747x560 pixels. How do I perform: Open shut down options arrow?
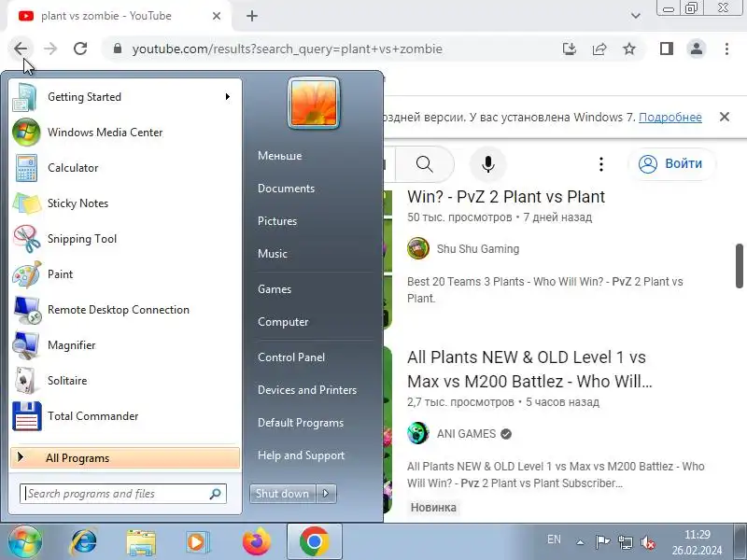pos(326,494)
